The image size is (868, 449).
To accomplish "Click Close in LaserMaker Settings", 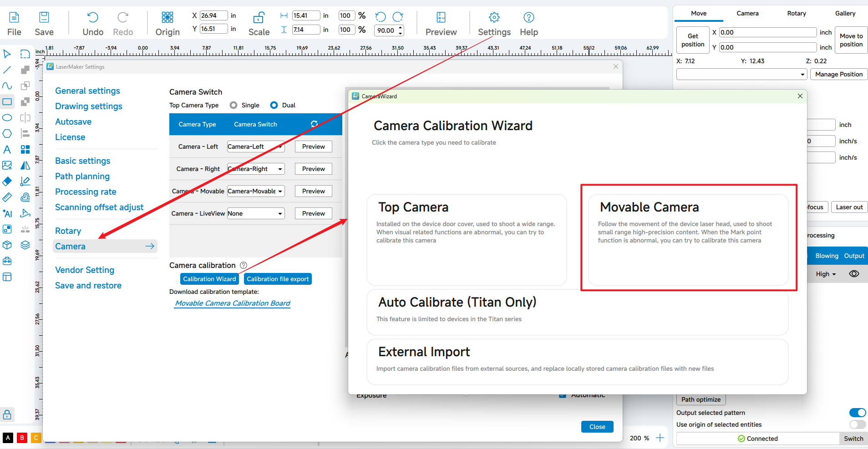I will tap(597, 427).
